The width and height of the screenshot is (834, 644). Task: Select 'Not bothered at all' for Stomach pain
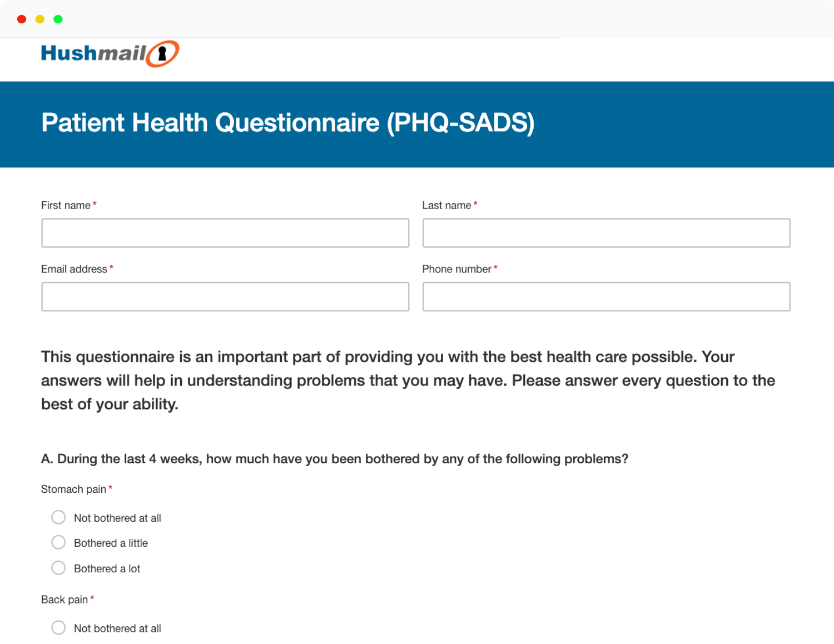[x=58, y=517]
